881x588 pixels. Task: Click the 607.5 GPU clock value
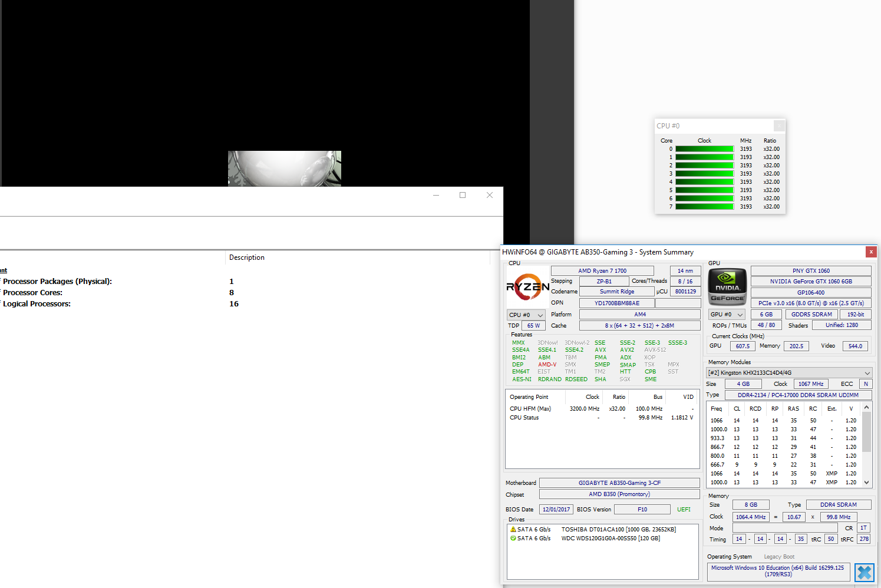coord(743,346)
